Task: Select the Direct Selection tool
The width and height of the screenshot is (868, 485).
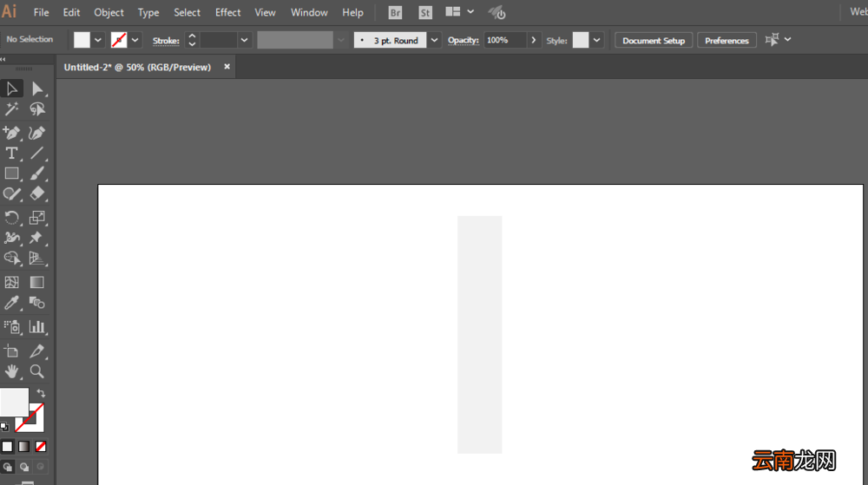Action: (37, 88)
